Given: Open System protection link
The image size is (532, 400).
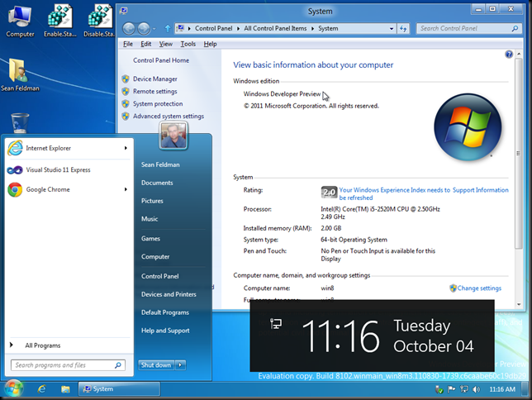Looking at the screenshot, I should [158, 103].
